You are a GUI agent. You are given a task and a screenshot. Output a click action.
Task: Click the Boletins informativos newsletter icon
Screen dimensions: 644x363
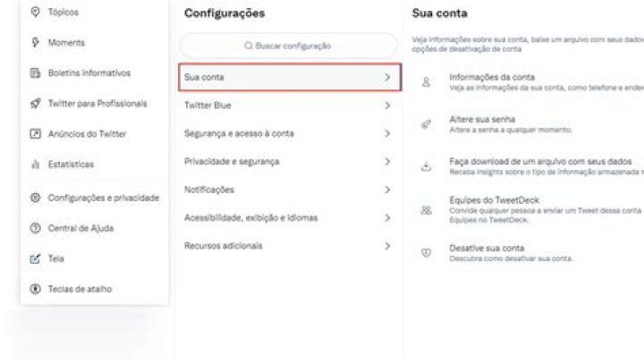click(36, 73)
